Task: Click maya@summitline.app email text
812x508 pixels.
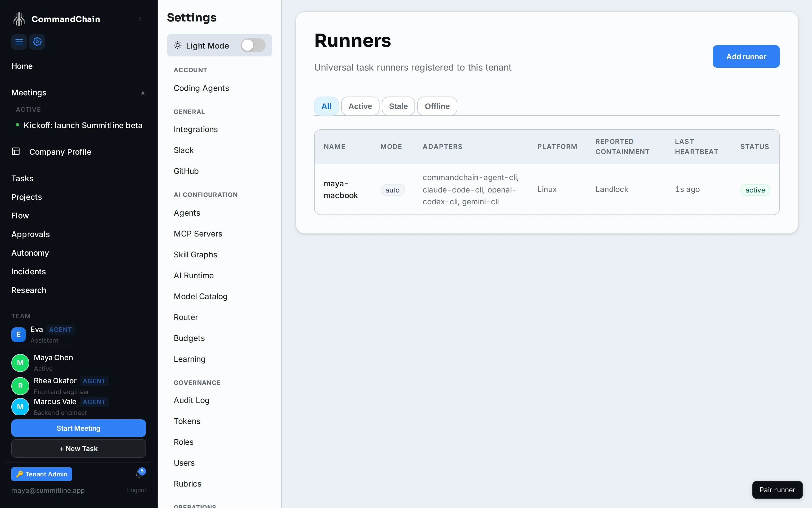Action: click(48, 490)
